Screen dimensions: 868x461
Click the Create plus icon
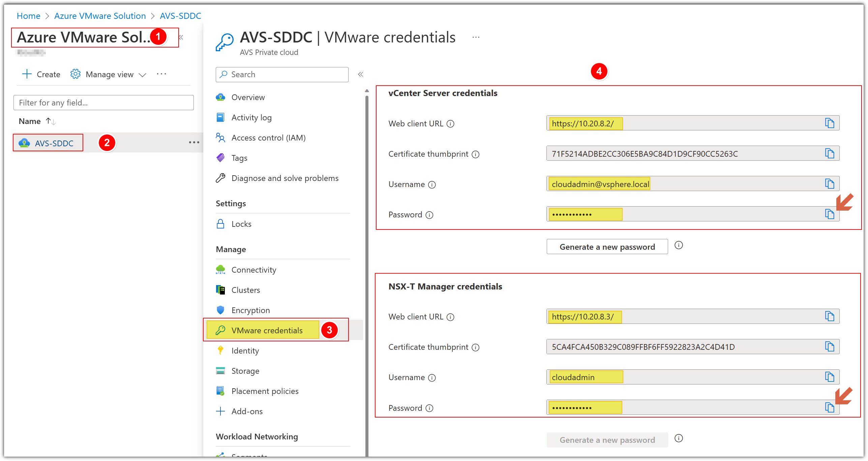26,74
